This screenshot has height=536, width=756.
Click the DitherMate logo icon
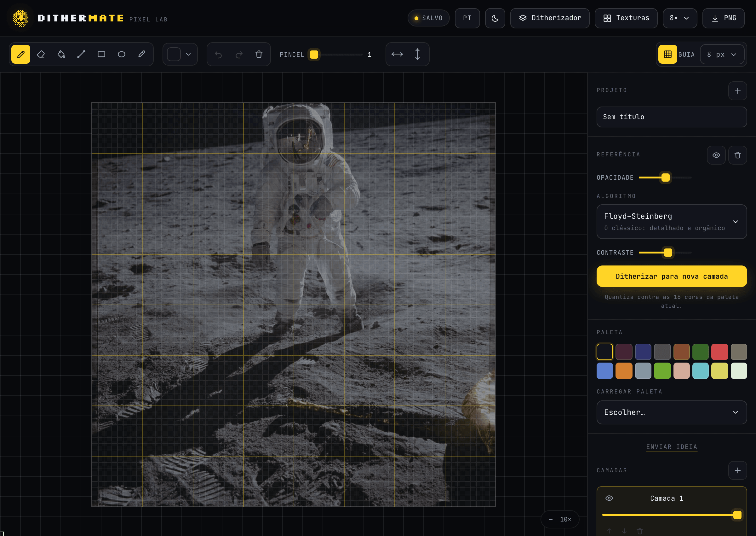tap(20, 18)
